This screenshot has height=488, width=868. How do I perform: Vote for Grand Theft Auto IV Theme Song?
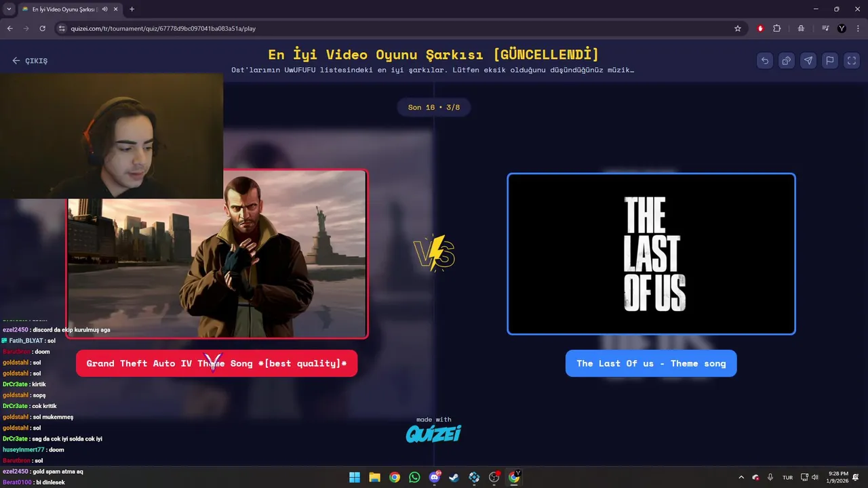(x=216, y=363)
